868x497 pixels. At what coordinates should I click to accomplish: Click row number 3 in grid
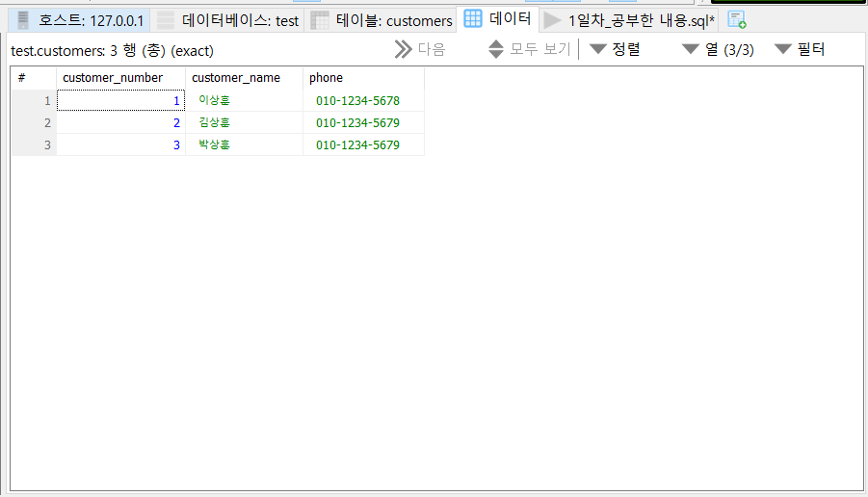[x=34, y=144]
